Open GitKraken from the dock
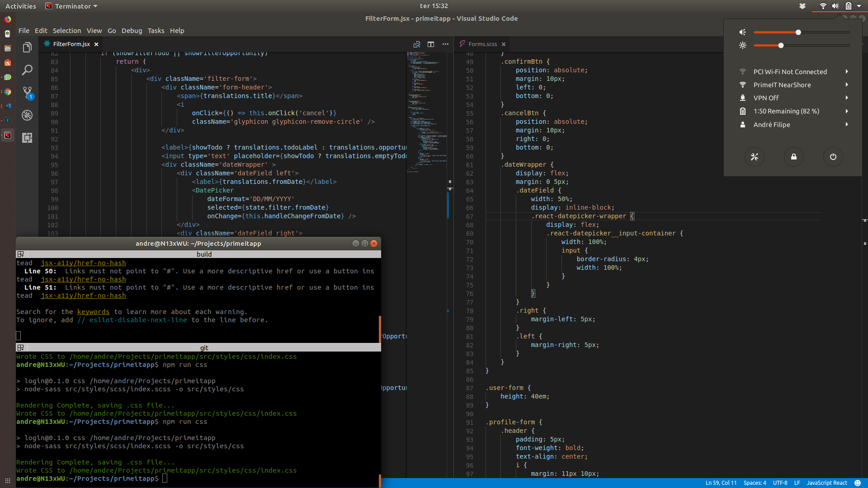The width and height of the screenshot is (868, 488). [8, 121]
